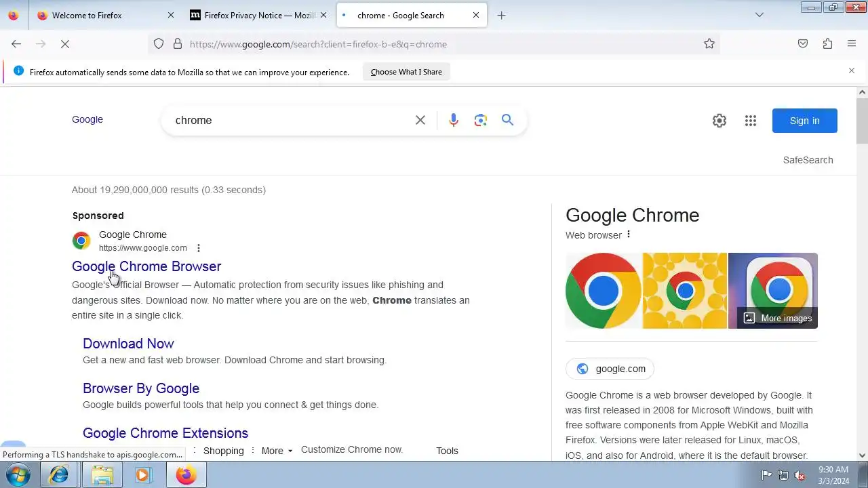Click the Chrome logo of the sponsored result
Image resolution: width=868 pixels, height=488 pixels.
coord(81,241)
